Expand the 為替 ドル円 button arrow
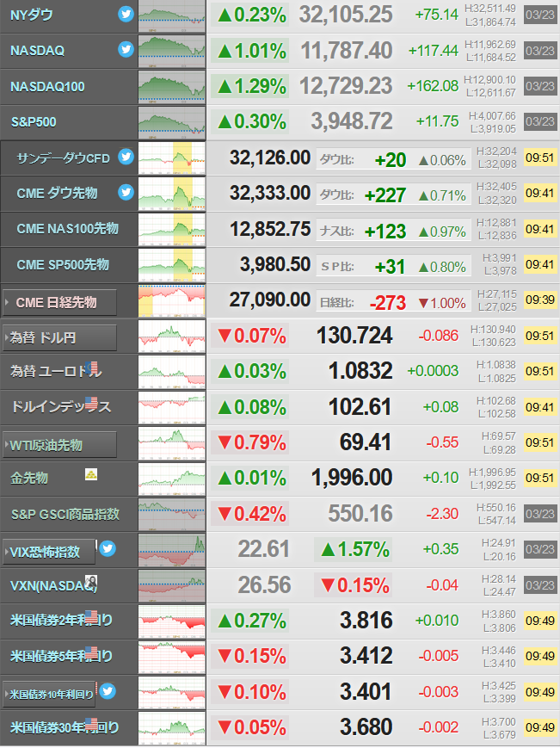Viewport: 560px width, 748px height. tap(7, 337)
